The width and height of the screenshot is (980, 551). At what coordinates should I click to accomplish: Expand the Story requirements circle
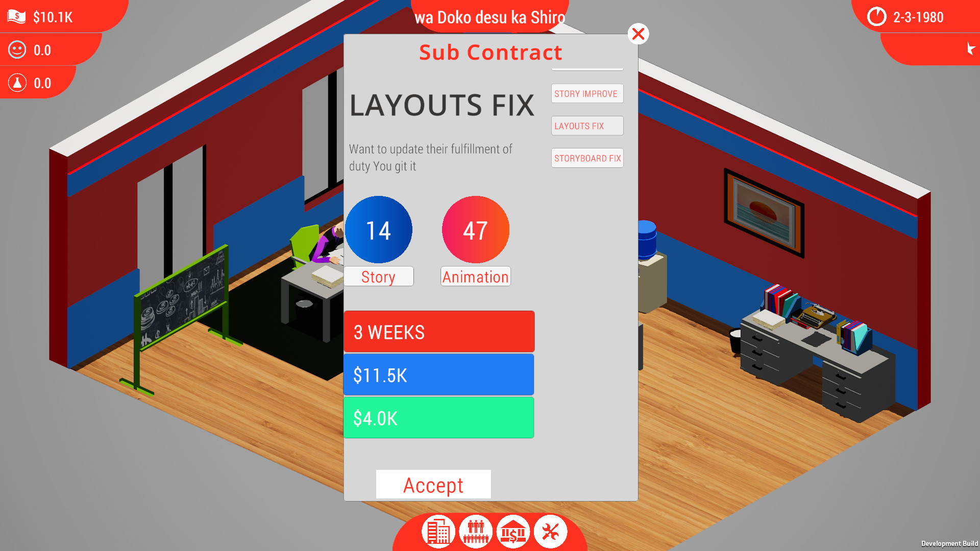pos(378,230)
